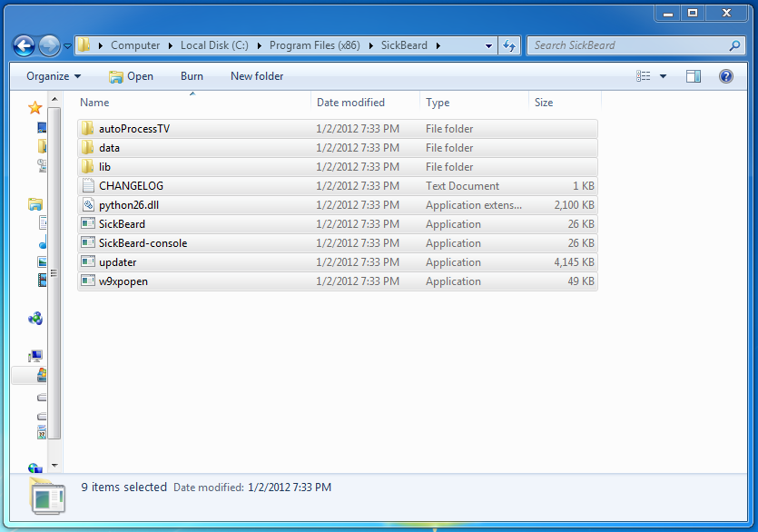Click the CHANGELOG text document icon
Viewport: 758px width, 532px height.
[x=88, y=186]
